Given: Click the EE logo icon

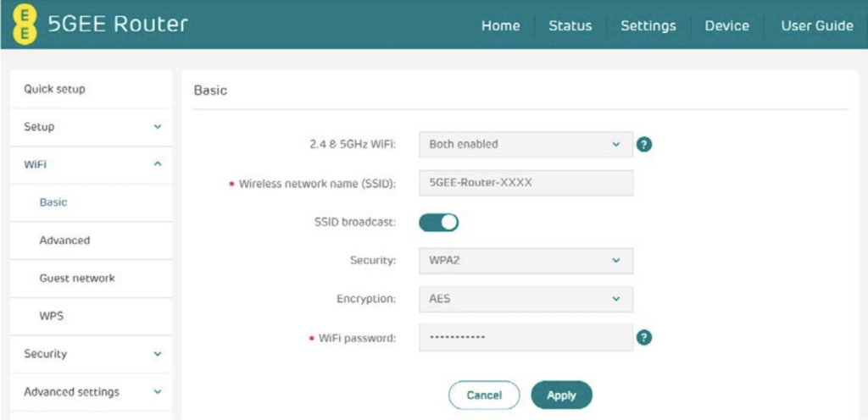Looking at the screenshot, I should click(x=27, y=23).
